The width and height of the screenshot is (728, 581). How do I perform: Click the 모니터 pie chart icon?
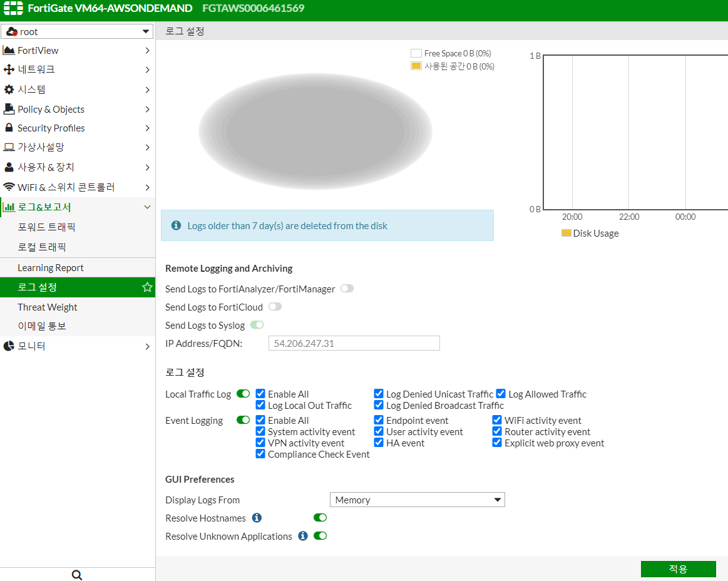(x=9, y=346)
